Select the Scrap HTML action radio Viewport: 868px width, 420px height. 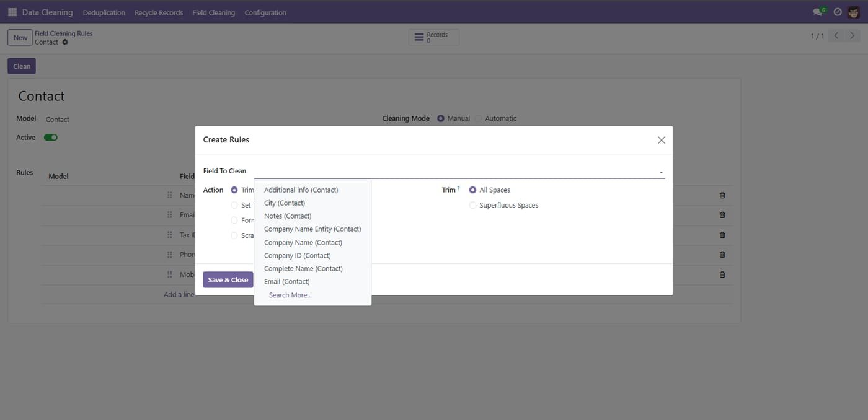tap(234, 235)
